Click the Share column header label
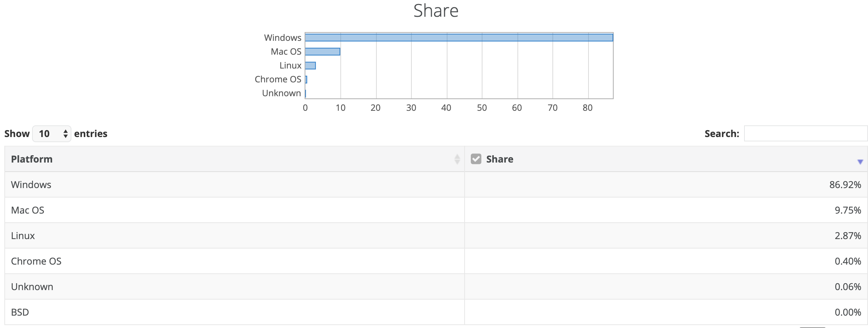The height and width of the screenshot is (328, 868). 500,159
